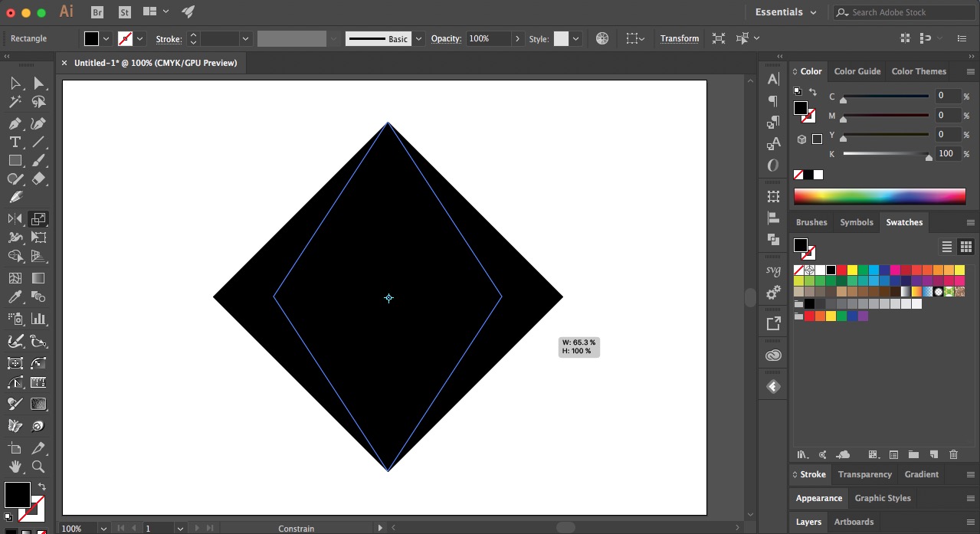Open the arrange documents dropdown
This screenshot has width=980, height=534.
pos(156,11)
